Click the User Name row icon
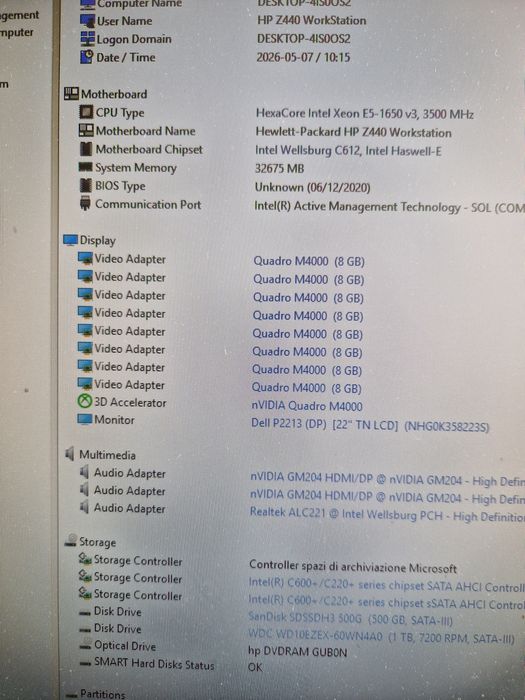The image size is (525, 700). (x=87, y=21)
